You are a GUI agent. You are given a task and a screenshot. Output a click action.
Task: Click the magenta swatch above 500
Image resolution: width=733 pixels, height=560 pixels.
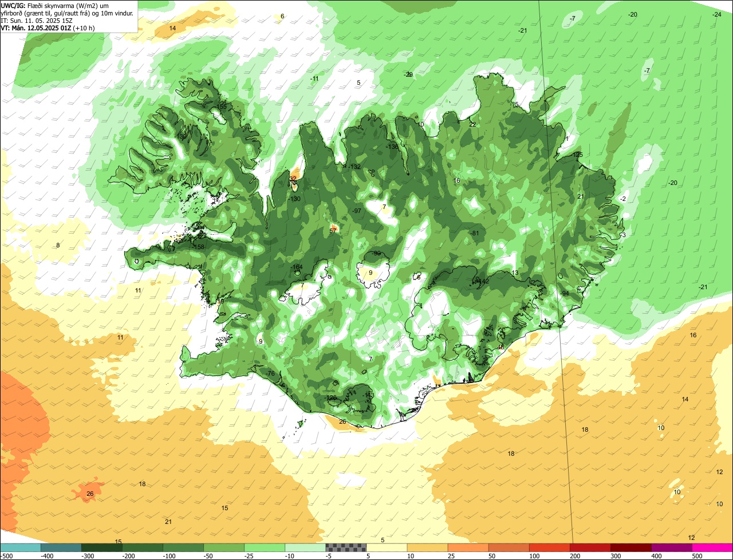pyautogui.click(x=712, y=547)
